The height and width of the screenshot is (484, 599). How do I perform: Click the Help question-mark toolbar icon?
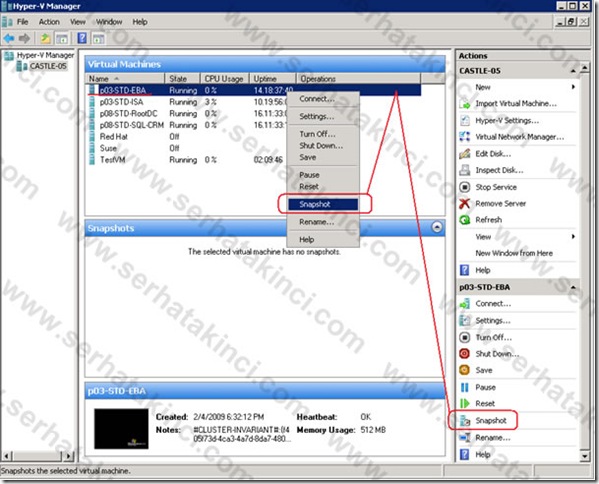82,38
